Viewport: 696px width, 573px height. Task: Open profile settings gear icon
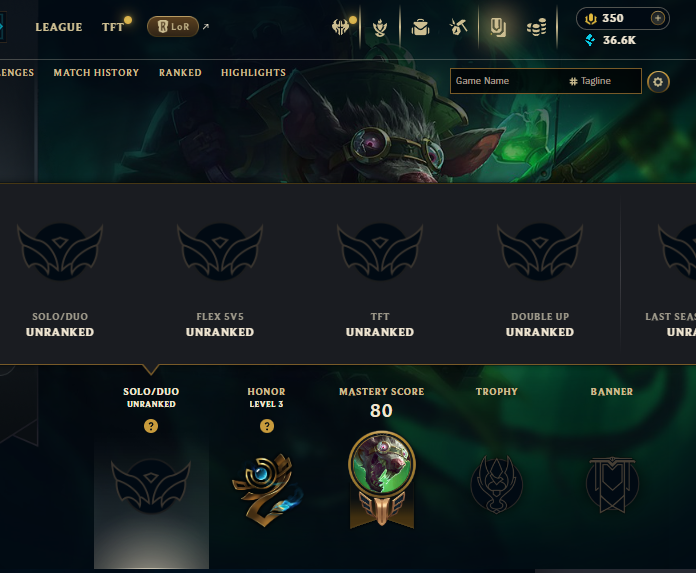pos(658,82)
